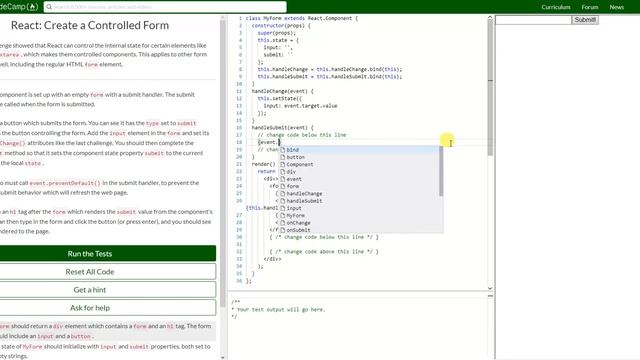Click line 8 handleChange bind statement
Screen dimensions: 640x360
330,69
